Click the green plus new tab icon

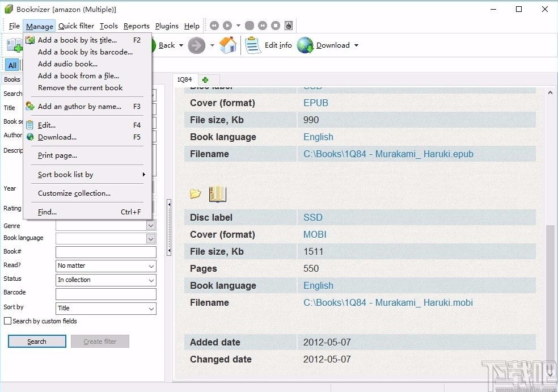click(x=205, y=80)
